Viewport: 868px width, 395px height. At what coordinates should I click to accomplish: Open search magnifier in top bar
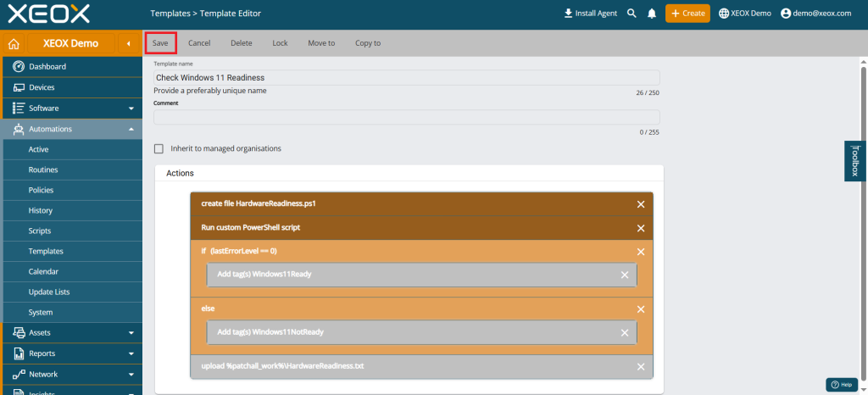pyautogui.click(x=632, y=14)
